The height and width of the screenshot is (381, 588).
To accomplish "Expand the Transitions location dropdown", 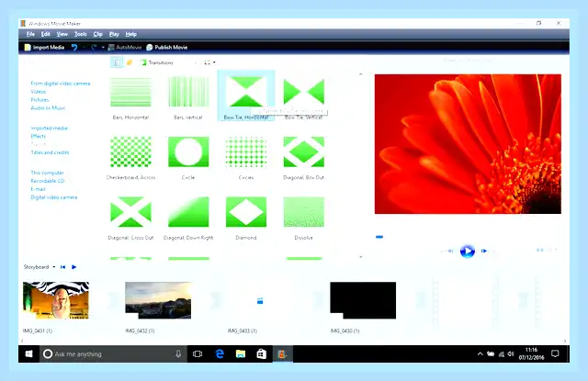I will point(196,62).
